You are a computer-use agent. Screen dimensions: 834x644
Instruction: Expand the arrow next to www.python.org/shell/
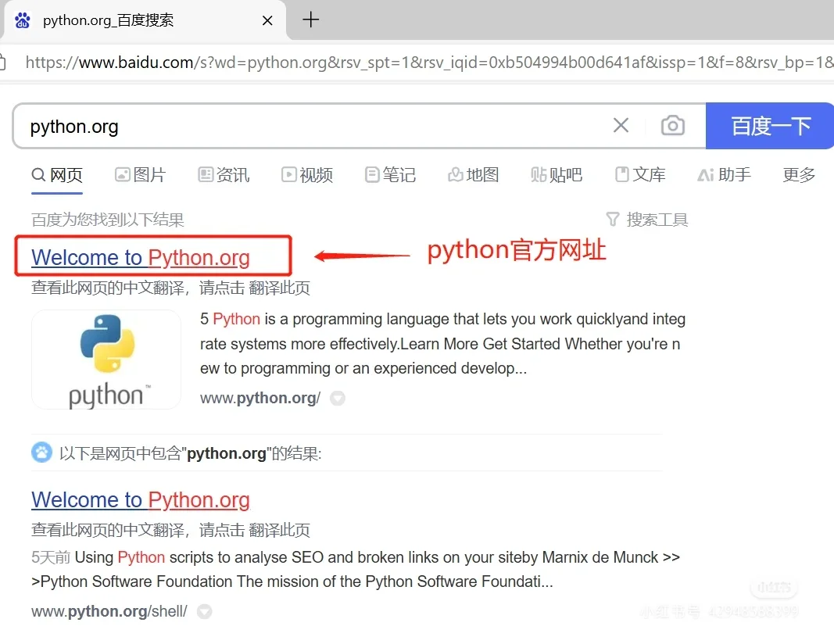point(204,611)
